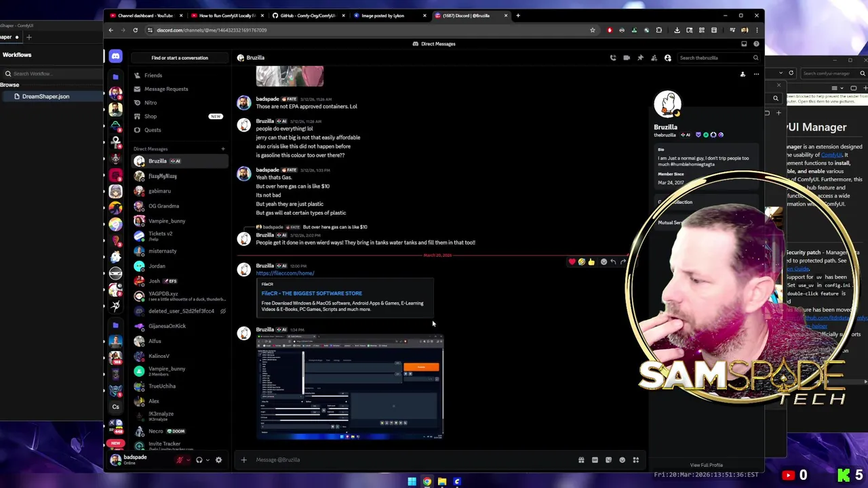Toggle microphone mute in the user panel

(x=180, y=460)
